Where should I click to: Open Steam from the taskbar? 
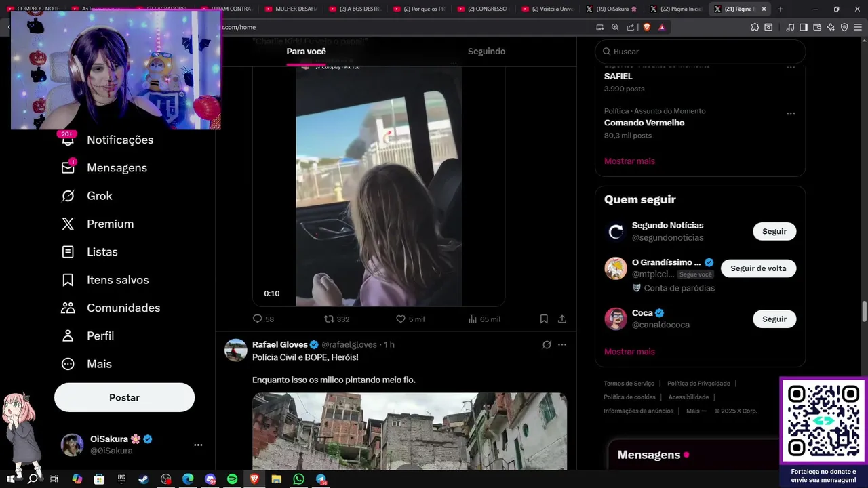144,479
